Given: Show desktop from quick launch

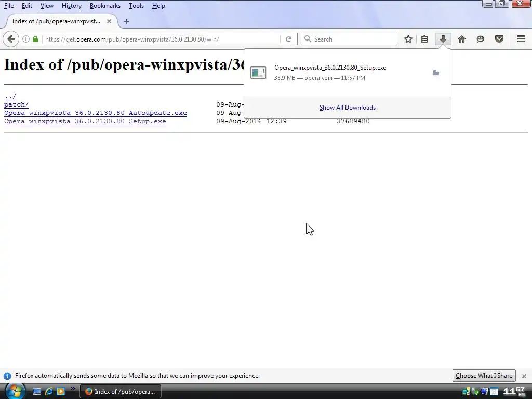Looking at the screenshot, I should pos(37,392).
